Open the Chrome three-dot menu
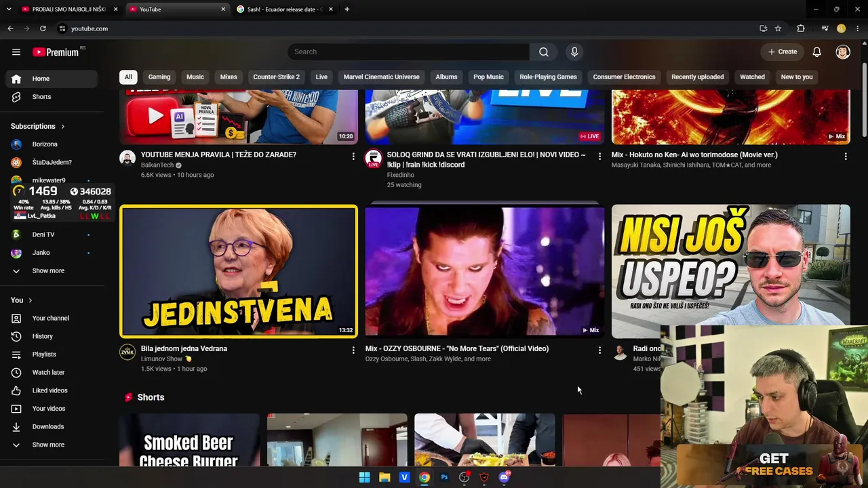 [x=858, y=28]
